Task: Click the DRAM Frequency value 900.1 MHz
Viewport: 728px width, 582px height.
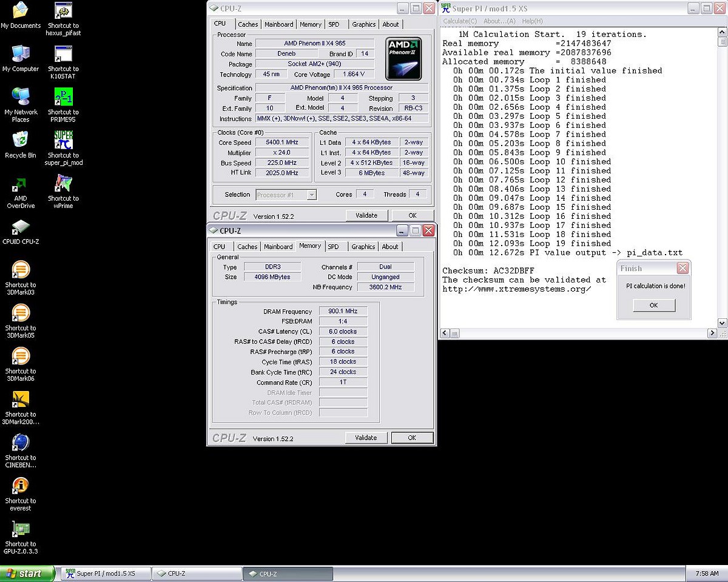Action: coord(343,311)
